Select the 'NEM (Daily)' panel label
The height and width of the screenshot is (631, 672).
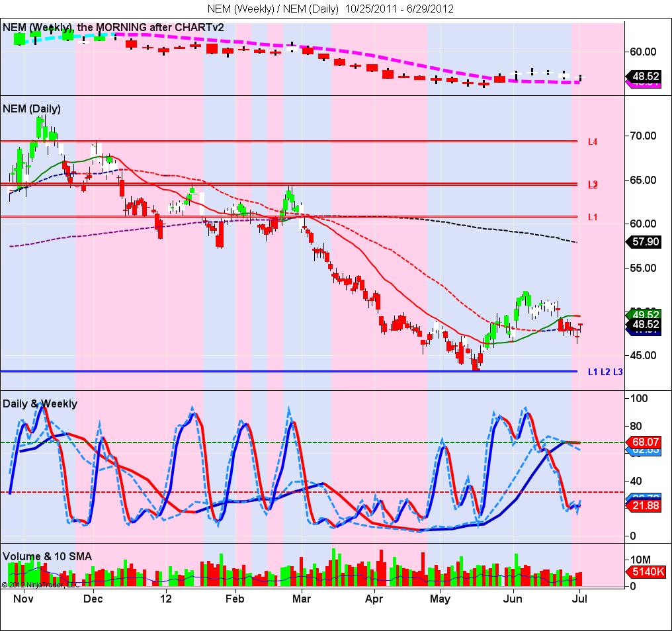(x=32, y=109)
